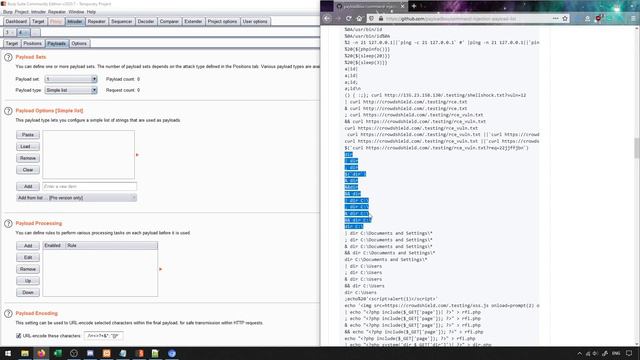
Task: Click Add next to the new item field
Action: point(28,187)
